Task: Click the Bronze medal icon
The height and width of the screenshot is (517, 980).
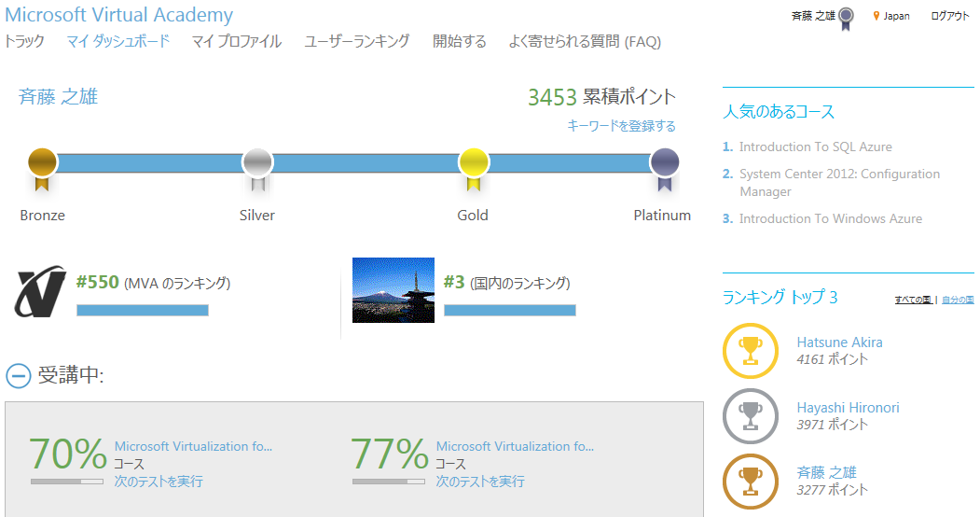Action: (x=42, y=165)
